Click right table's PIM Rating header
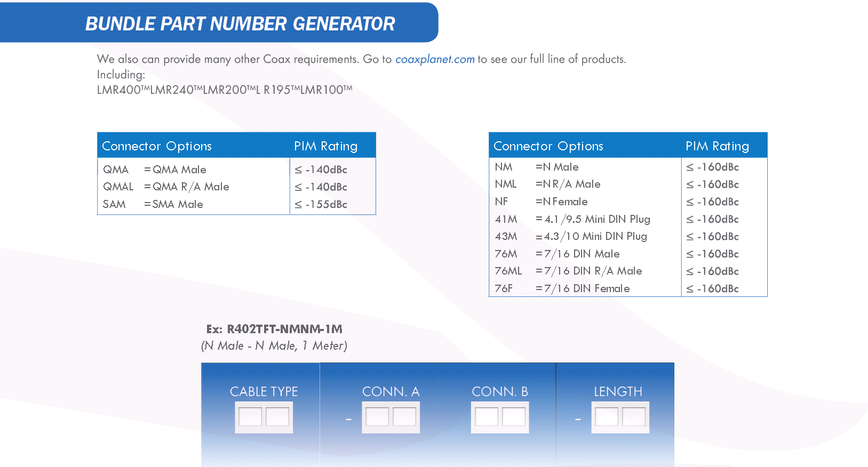 click(x=718, y=146)
